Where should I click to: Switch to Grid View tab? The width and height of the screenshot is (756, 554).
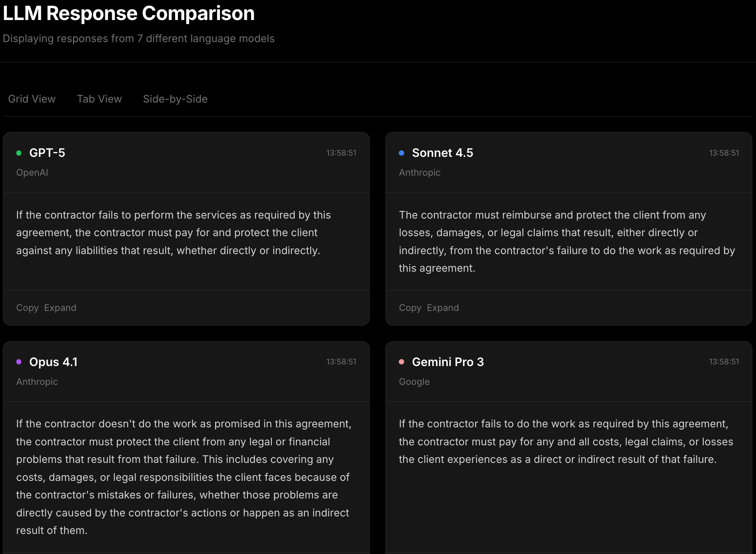point(32,99)
